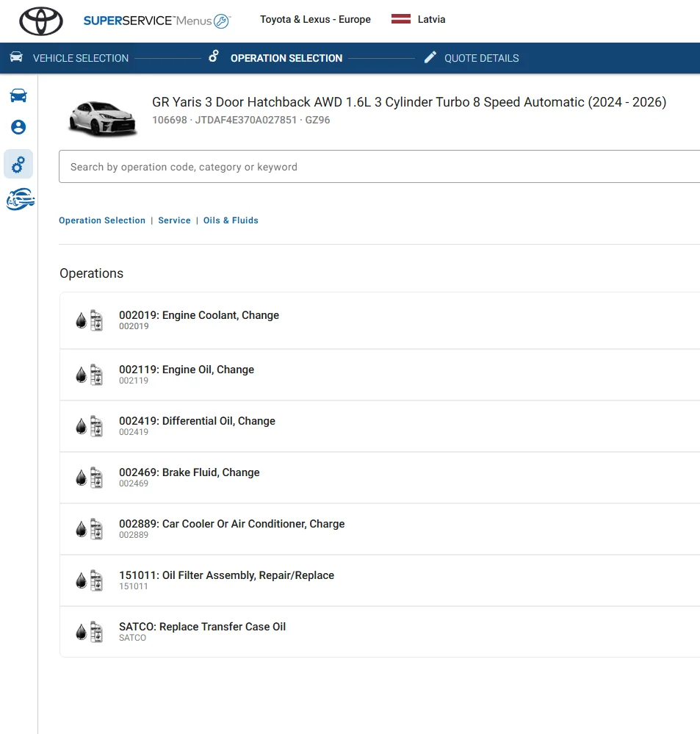Screen dimensions: 700x734
Task: Open the Oils & Fluids breadcrumb link
Action: coord(231,220)
